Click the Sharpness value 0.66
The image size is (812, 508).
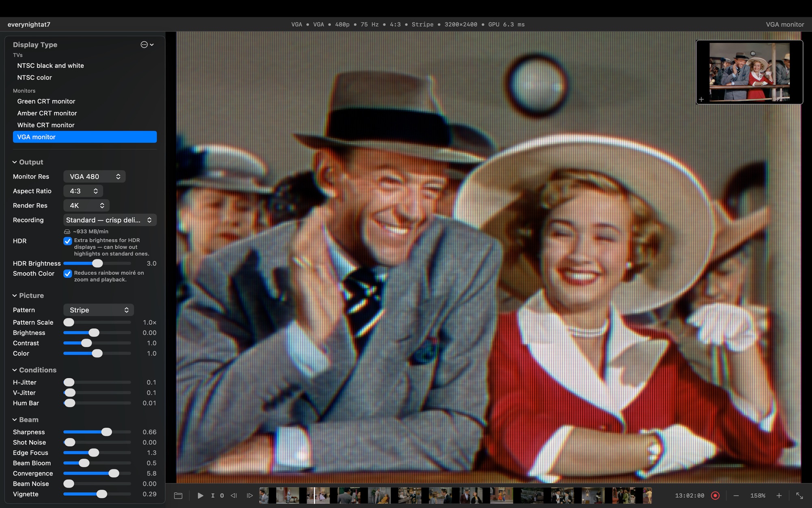coord(149,432)
